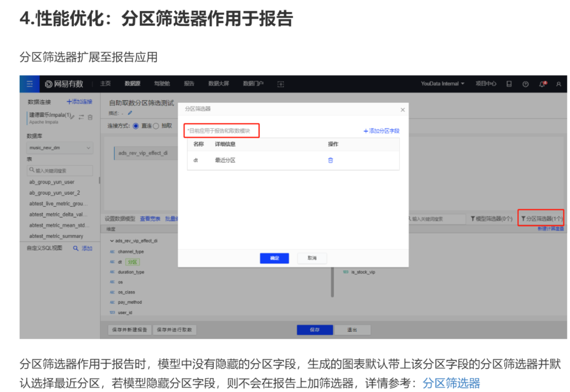Select table ab_group_yun_user_2
This screenshot has width=570, height=392.
[54, 193]
